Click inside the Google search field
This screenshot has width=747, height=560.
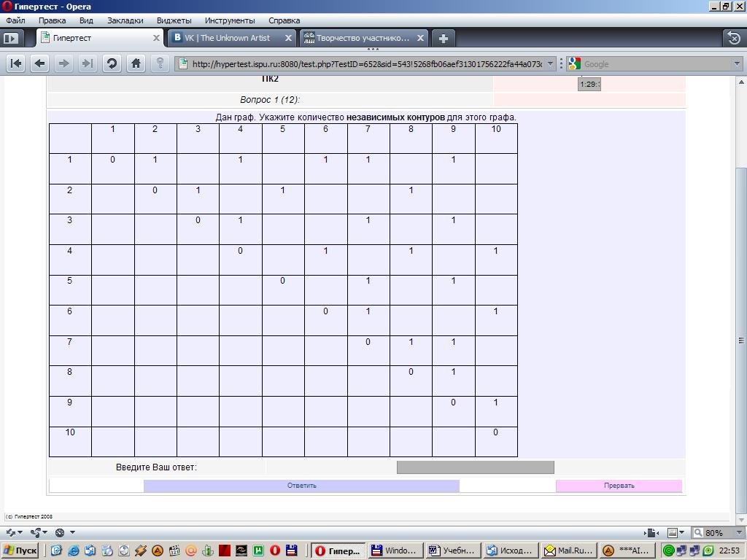coord(657,64)
